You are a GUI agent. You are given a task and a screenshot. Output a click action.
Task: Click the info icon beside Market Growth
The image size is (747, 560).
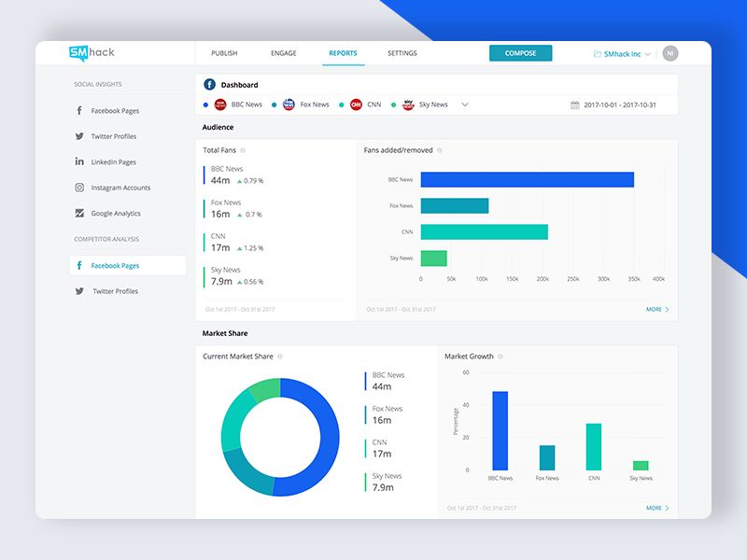pyautogui.click(x=500, y=357)
